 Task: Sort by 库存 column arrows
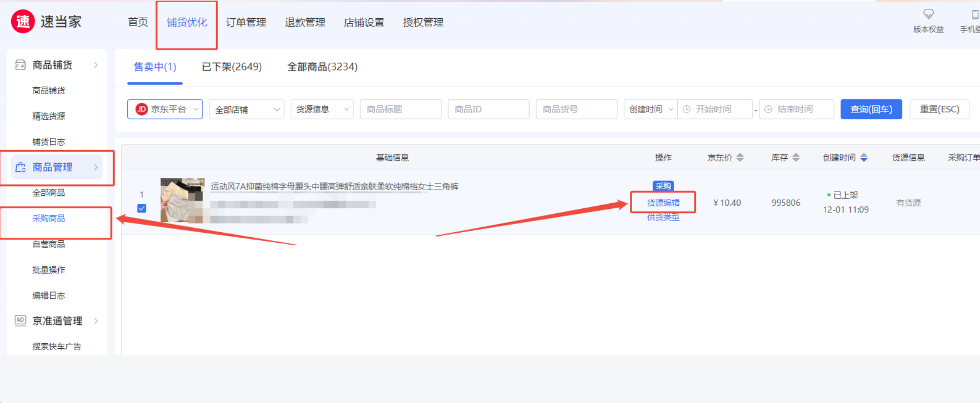[796, 158]
